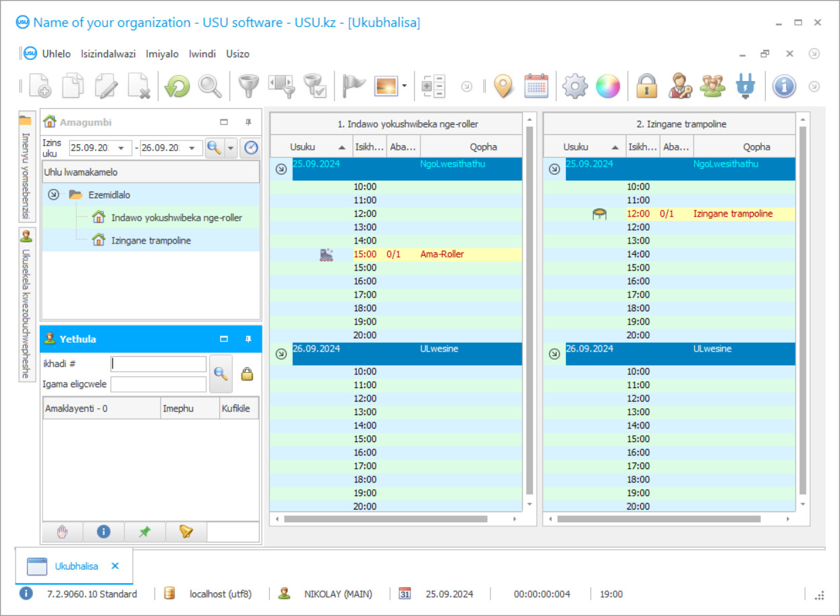Click the funnel with checkmark icon
Screen dimensions: 840x616
(314, 86)
